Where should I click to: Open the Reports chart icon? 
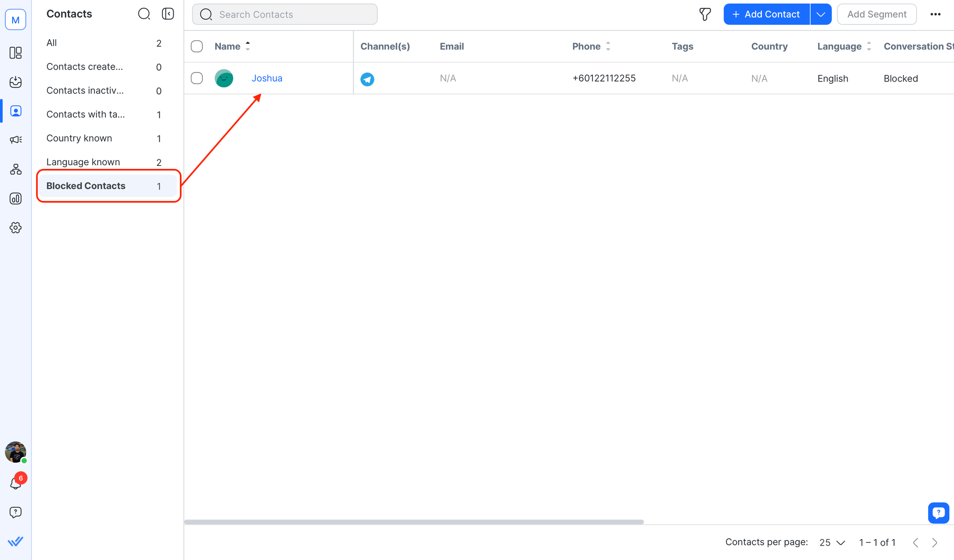coord(15,198)
